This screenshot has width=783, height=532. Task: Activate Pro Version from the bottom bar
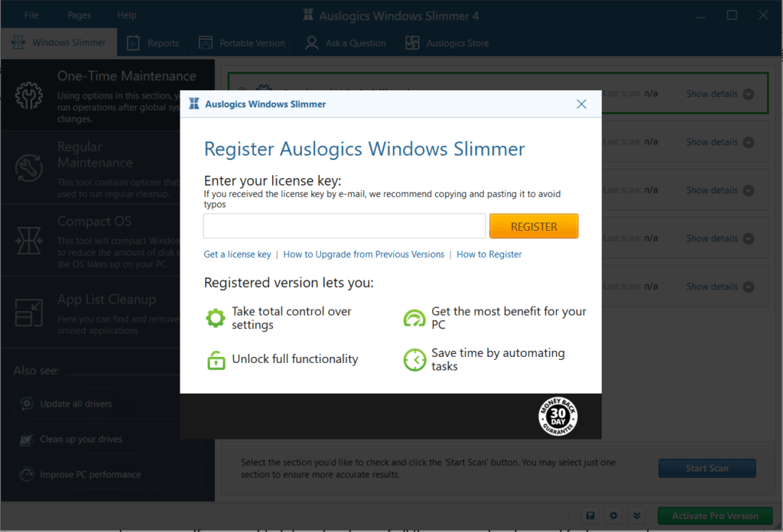coord(714,516)
